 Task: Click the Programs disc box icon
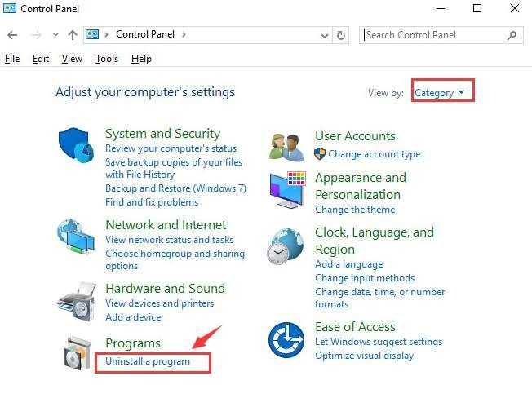(x=77, y=353)
